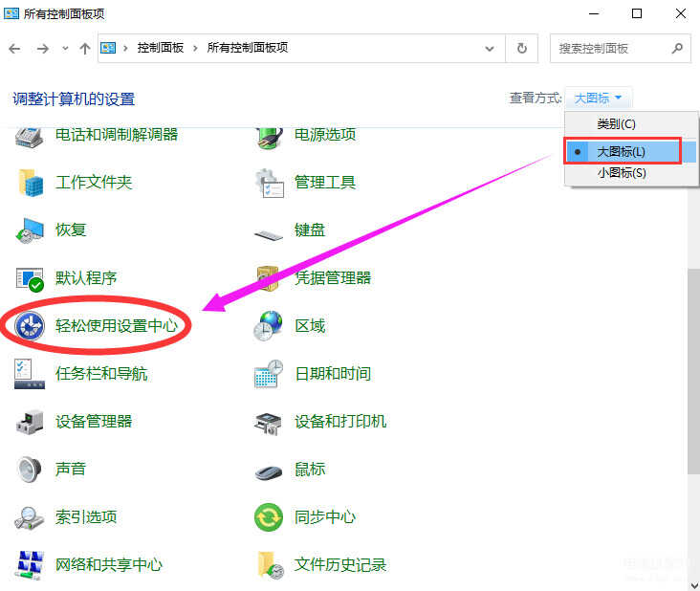Open the 设备管理器 icon
Image resolution: width=700 pixels, height=591 pixels.
pyautogui.click(x=30, y=422)
